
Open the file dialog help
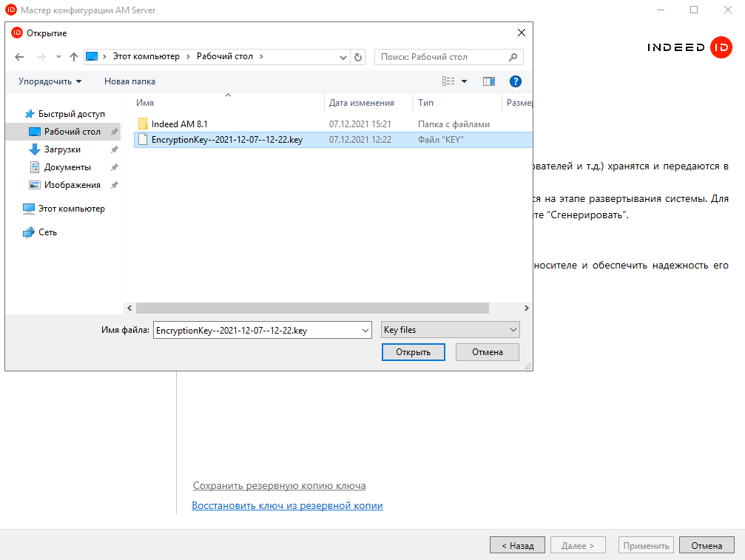(x=516, y=81)
